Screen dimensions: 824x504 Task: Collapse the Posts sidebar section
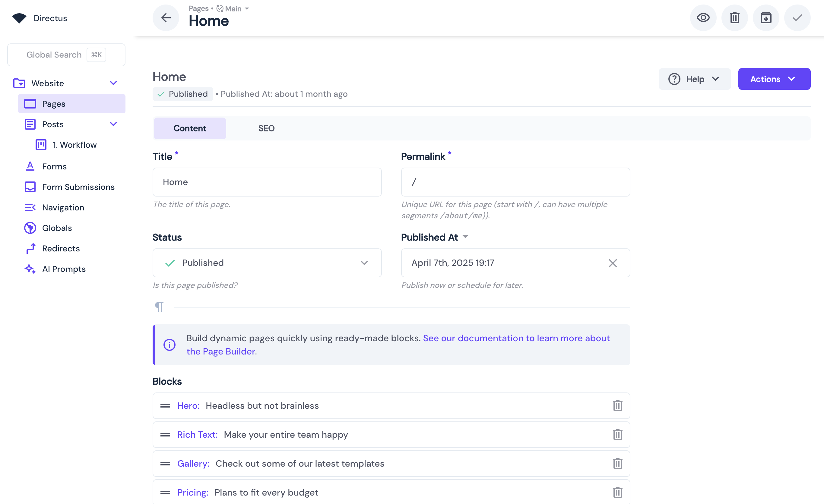point(113,124)
